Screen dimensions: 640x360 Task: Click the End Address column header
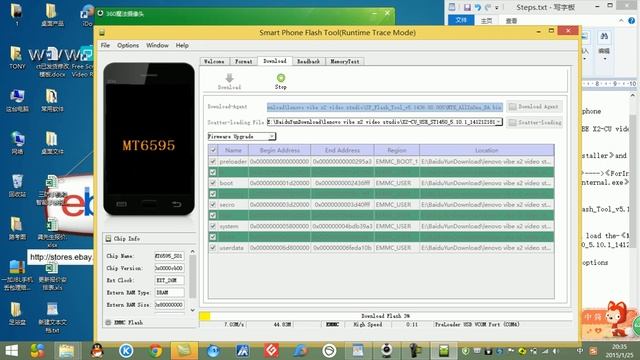pos(342,150)
